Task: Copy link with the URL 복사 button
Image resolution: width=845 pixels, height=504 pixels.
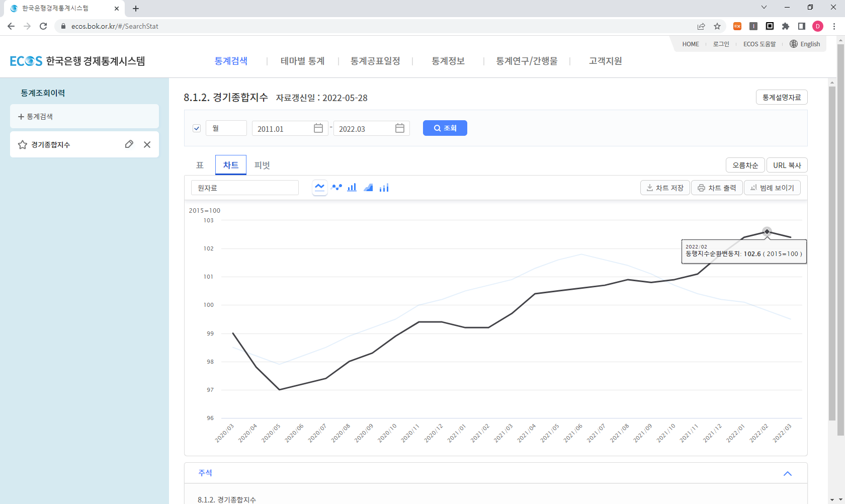Action: tap(787, 165)
